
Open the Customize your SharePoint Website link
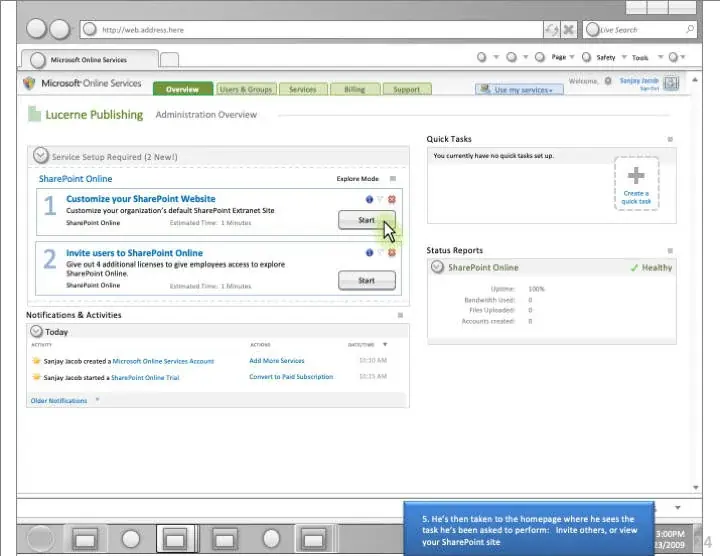coord(141,199)
